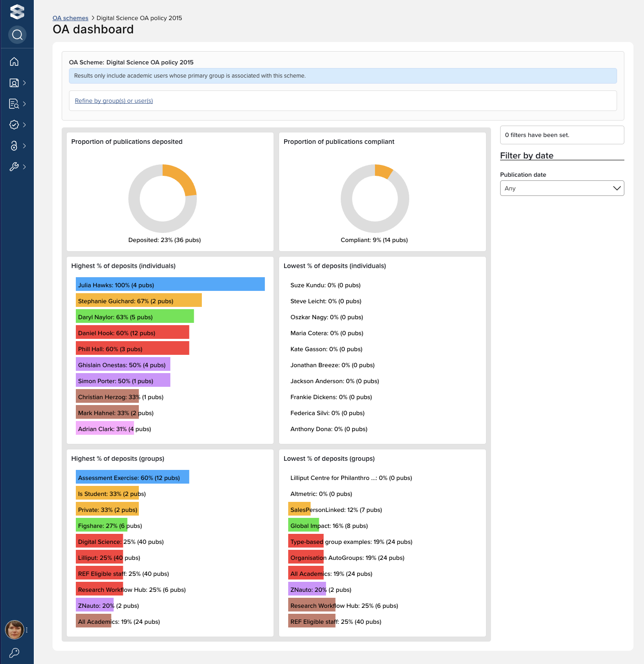The image size is (644, 664).
Task: Click the profile document icon in sidebar
Action: click(x=14, y=83)
